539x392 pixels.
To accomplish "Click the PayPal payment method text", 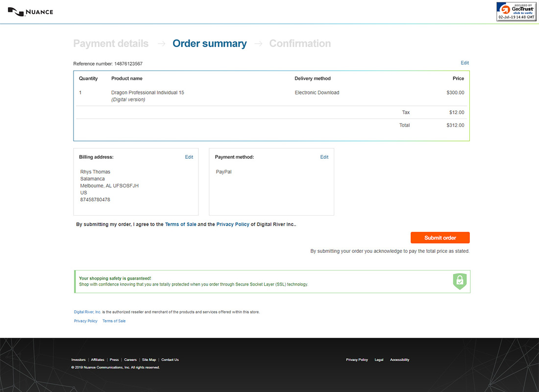I will (223, 171).
